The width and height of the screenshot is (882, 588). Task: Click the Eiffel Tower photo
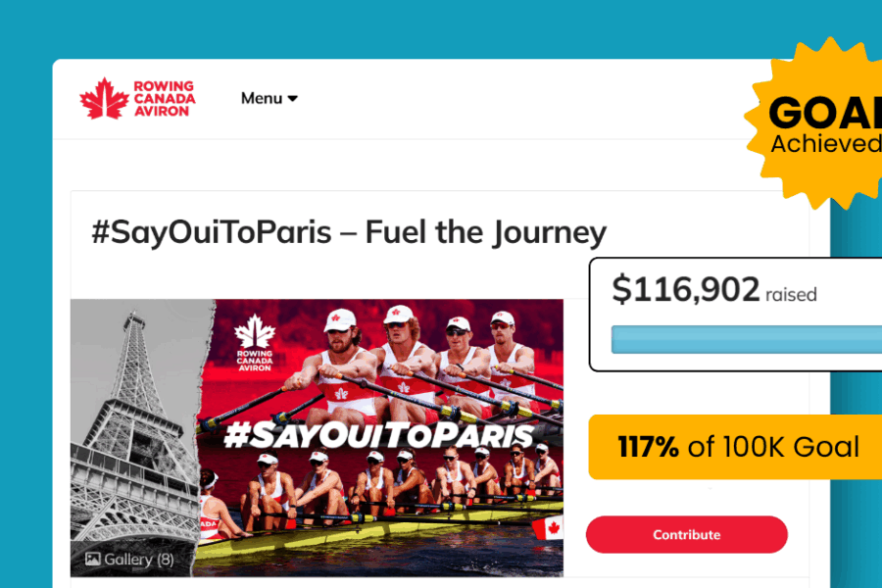[135, 421]
